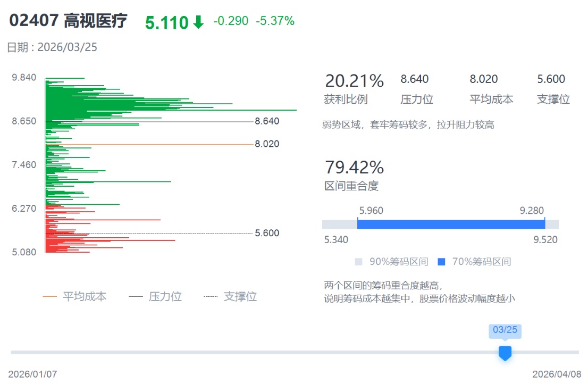Click the 8.650 axis label
The width and height of the screenshot is (588, 383).
[x=24, y=121]
